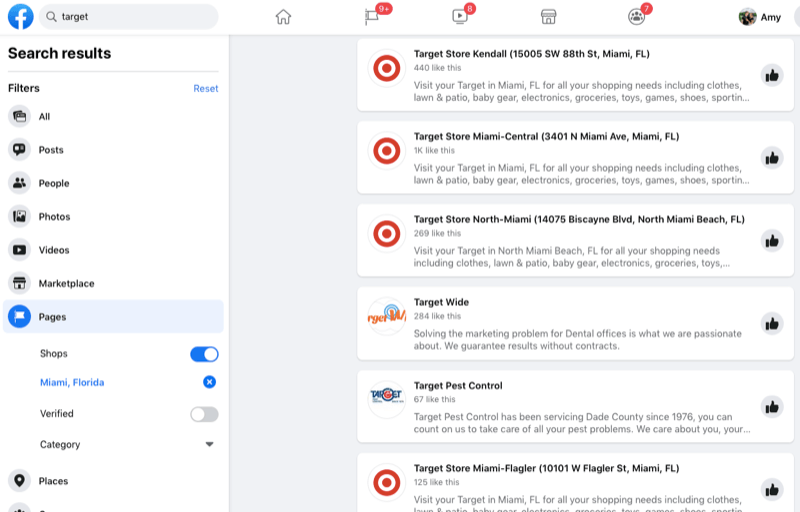Turn off the Shops toggle
The height and width of the screenshot is (512, 800).
204,354
